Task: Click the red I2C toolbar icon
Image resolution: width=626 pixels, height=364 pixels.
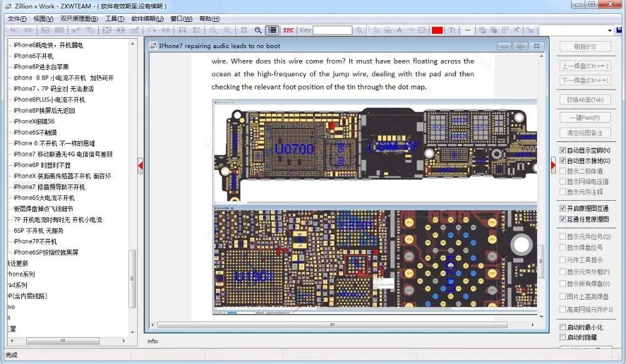Action: (x=288, y=30)
